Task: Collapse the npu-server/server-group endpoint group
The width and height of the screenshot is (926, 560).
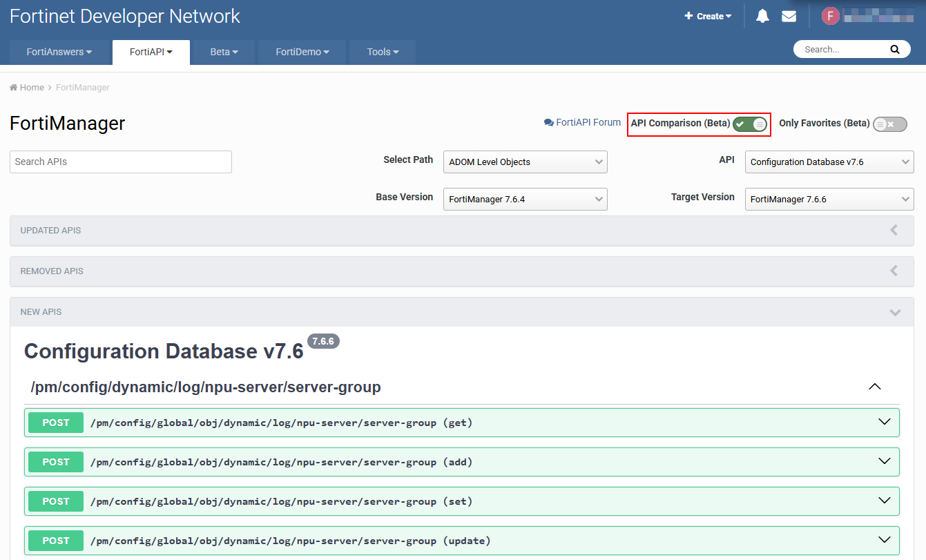Action: 874,387
